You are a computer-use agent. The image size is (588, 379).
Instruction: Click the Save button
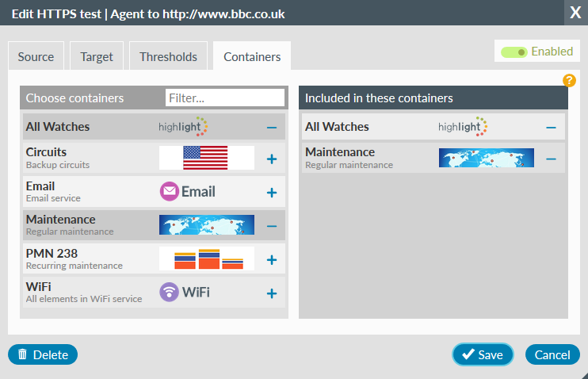(483, 354)
